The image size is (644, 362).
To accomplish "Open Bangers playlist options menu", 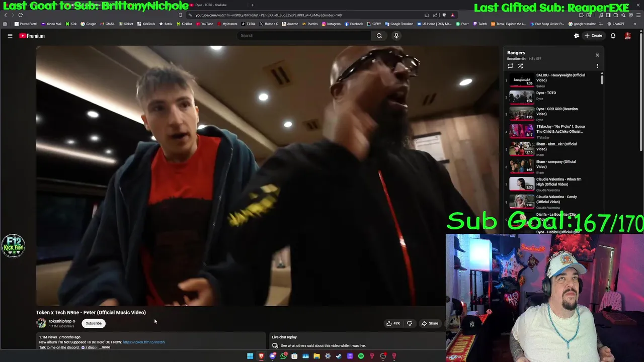I will (597, 66).
